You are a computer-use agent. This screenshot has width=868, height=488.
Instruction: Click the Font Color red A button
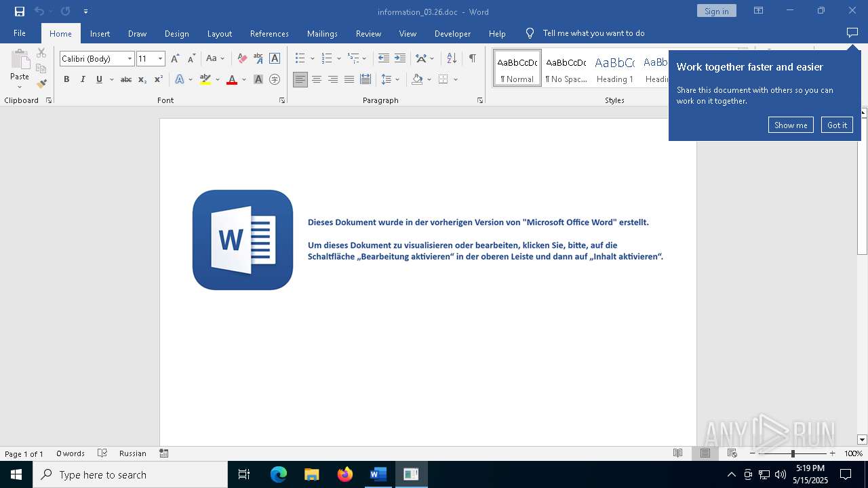click(232, 79)
